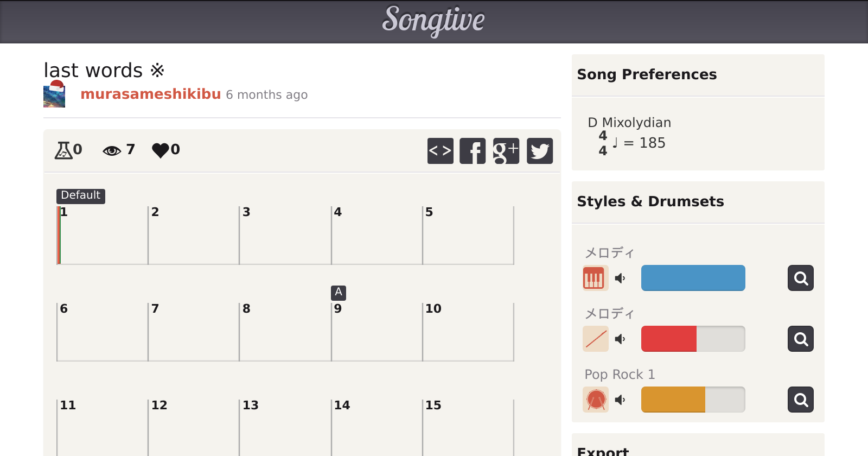Open the murasameshikibu profile link

pyautogui.click(x=151, y=94)
